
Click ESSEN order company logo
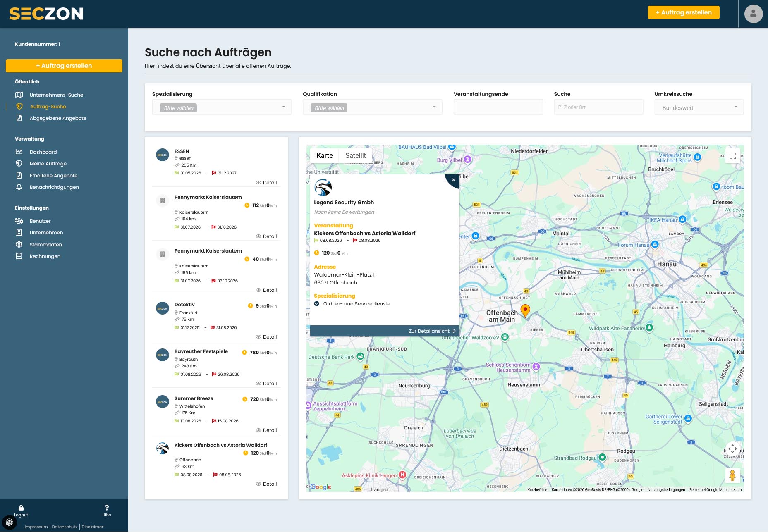coord(163,155)
